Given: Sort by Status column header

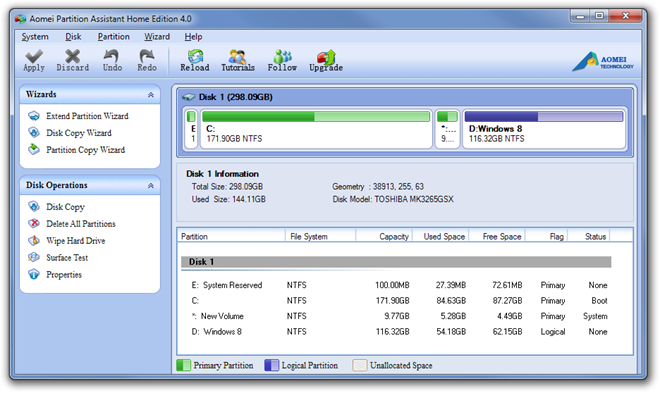Looking at the screenshot, I should click(589, 236).
